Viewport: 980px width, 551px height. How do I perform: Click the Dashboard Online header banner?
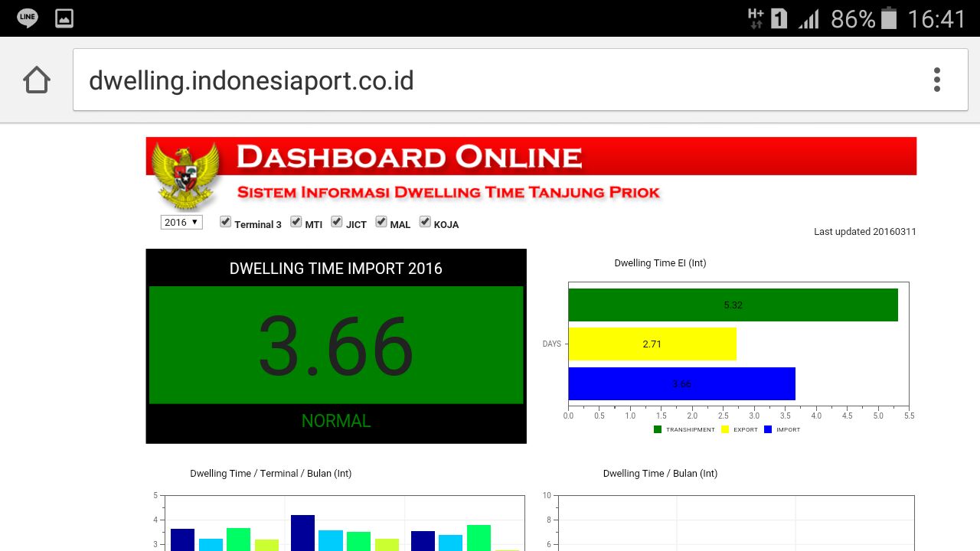click(531, 156)
